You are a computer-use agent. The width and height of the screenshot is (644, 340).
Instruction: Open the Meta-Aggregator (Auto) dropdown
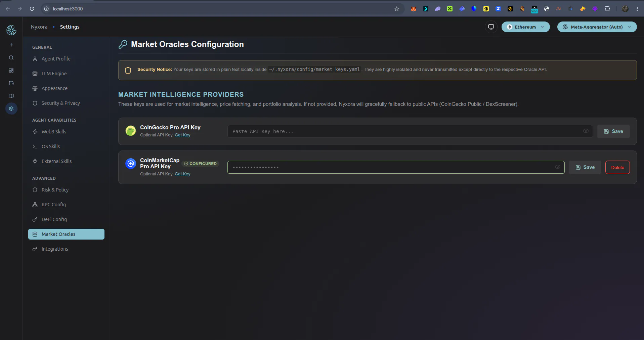click(x=597, y=27)
